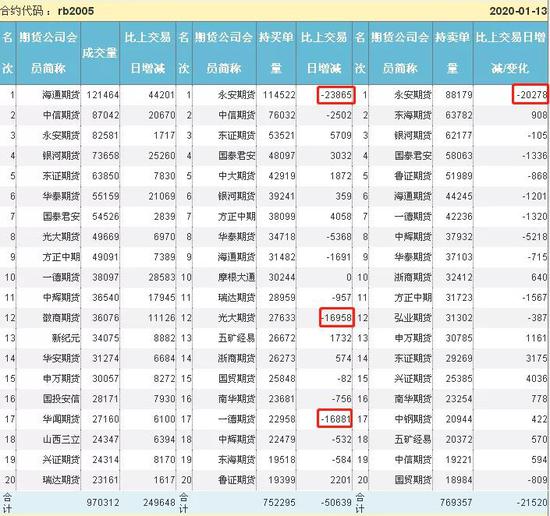This screenshot has width=550, height=516.
Task: Click short position value 58063
Action: pos(459,156)
